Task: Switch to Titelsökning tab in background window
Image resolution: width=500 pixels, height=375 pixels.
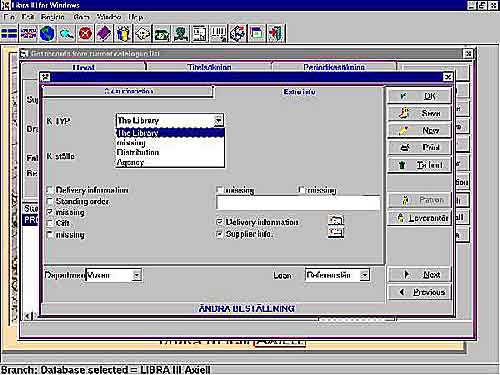Action: [x=209, y=67]
